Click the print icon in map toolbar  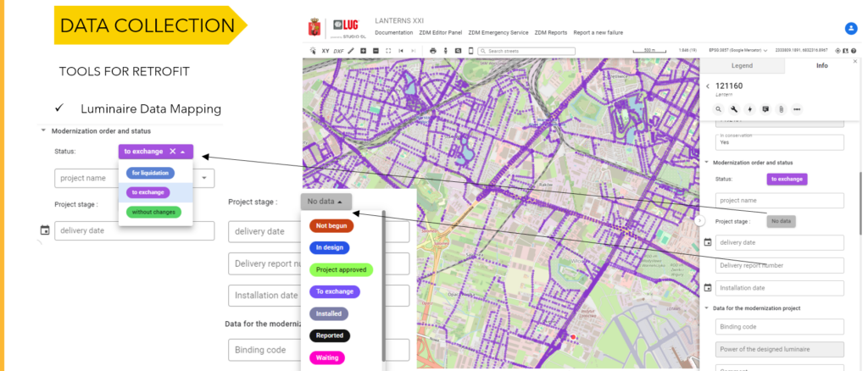pos(433,51)
